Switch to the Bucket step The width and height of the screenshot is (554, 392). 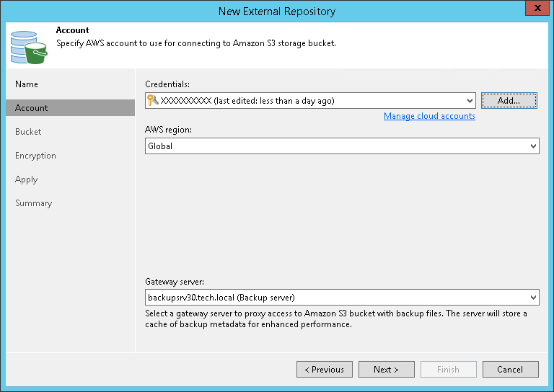coord(28,132)
